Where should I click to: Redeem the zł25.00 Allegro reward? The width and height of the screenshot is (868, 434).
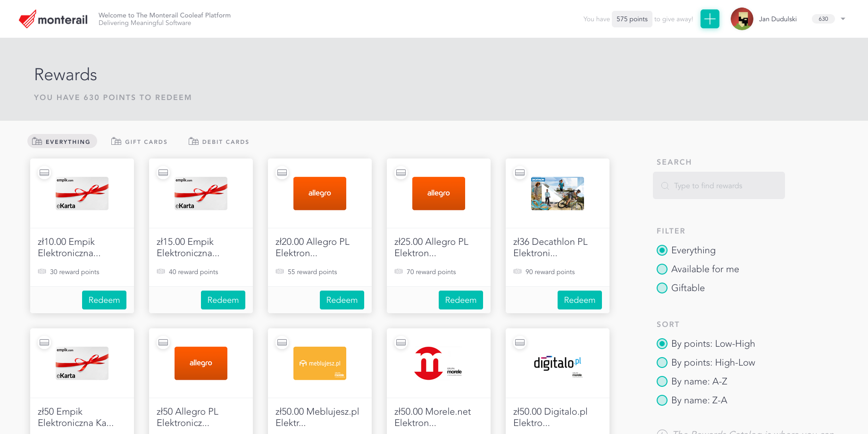coord(461,300)
